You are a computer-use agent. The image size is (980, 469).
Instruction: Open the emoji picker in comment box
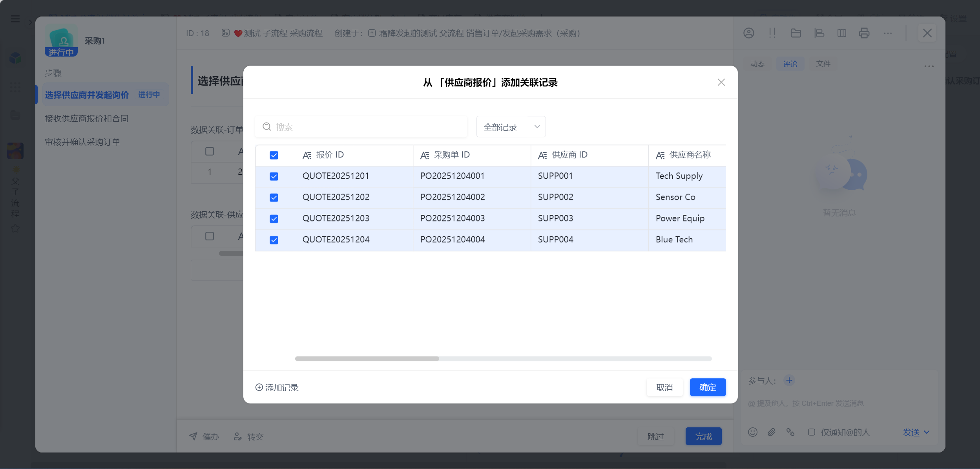pyautogui.click(x=752, y=432)
